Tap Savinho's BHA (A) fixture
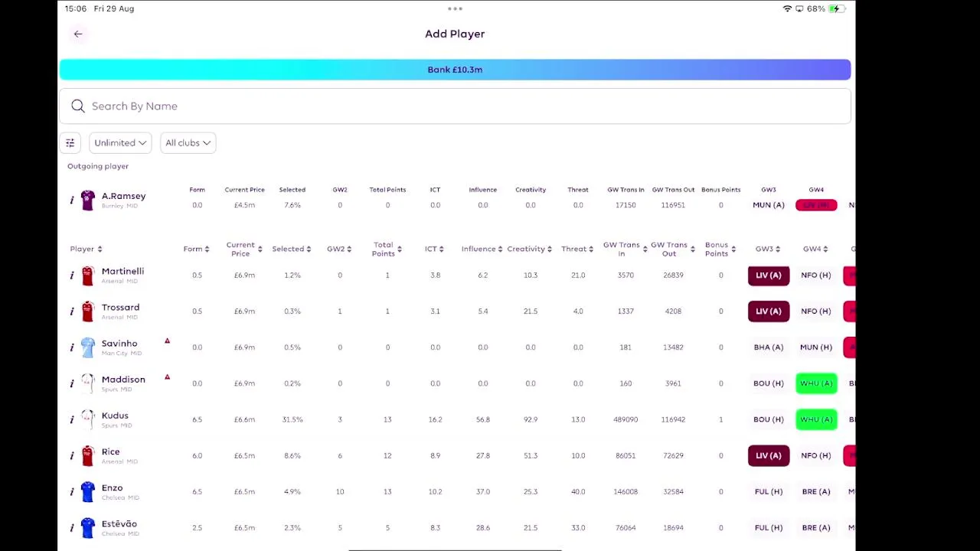This screenshot has width=980, height=551. 769,347
